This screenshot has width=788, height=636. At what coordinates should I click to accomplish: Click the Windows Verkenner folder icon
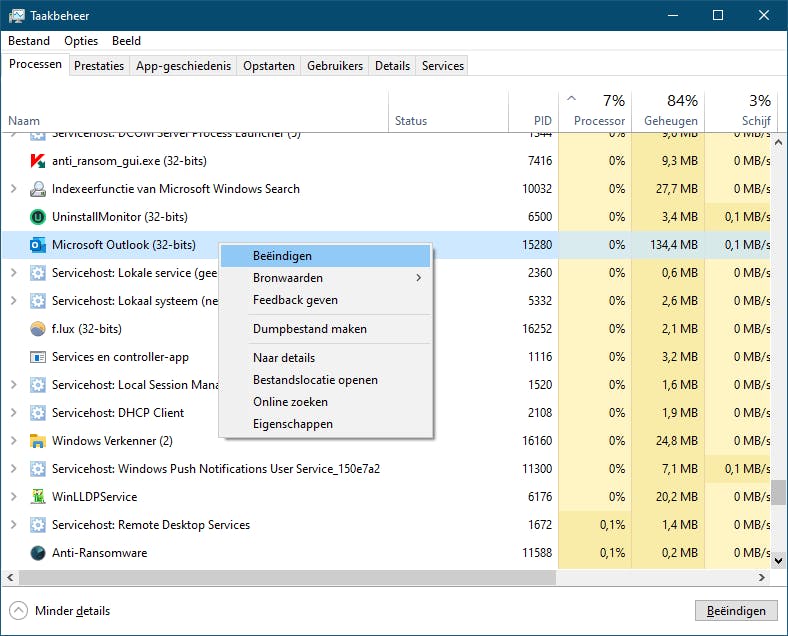tap(38, 441)
